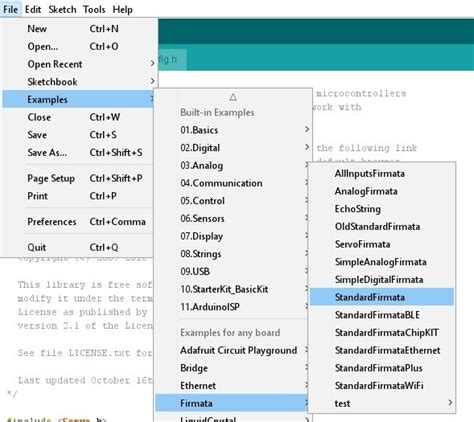Open Preferences from the File menu
The image size is (474, 422).
coord(78,222)
